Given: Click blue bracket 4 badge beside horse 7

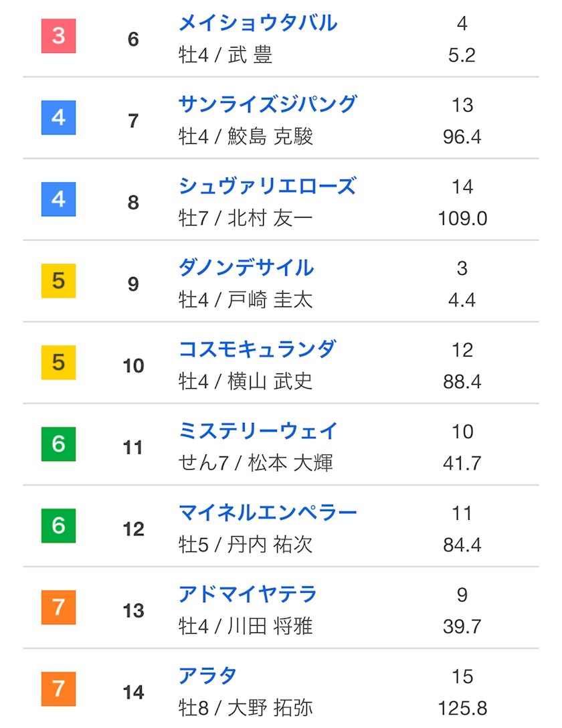Looking at the screenshot, I should click(59, 118).
